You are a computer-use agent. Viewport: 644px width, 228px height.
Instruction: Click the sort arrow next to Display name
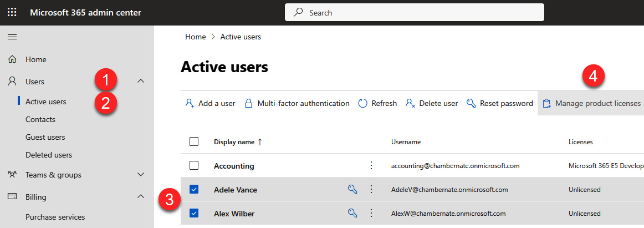click(x=259, y=141)
